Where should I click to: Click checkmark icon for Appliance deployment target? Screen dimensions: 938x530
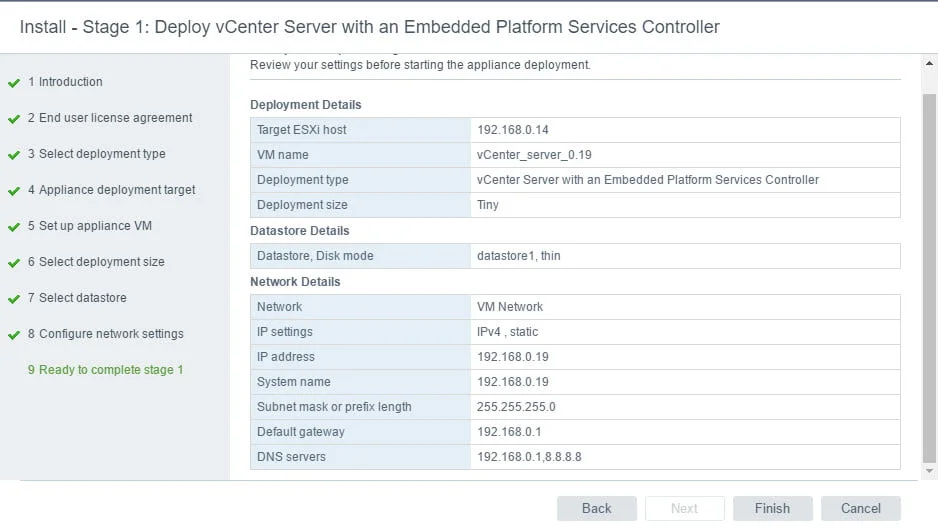(14, 191)
